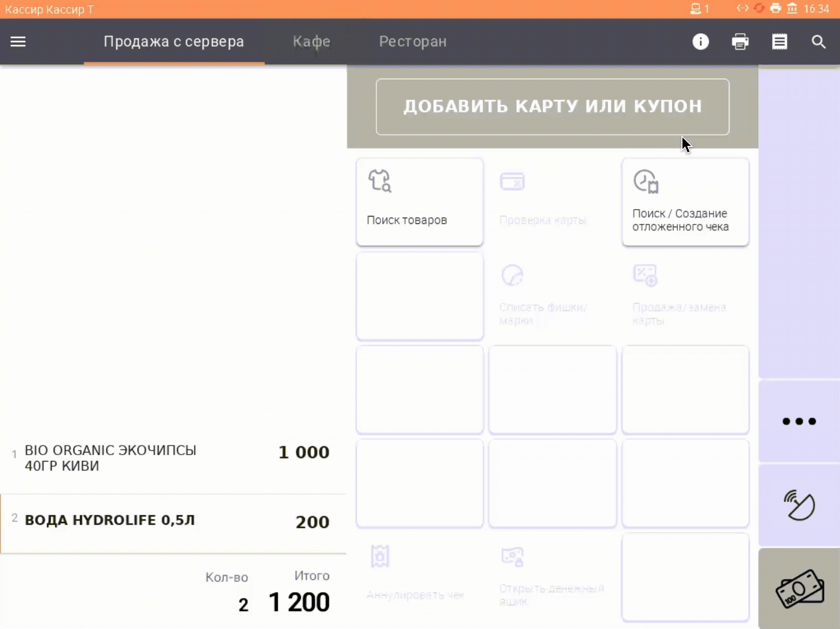Viewport: 840px width, 629px height.
Task: Select the Продажа с сервера tab
Action: tap(174, 42)
